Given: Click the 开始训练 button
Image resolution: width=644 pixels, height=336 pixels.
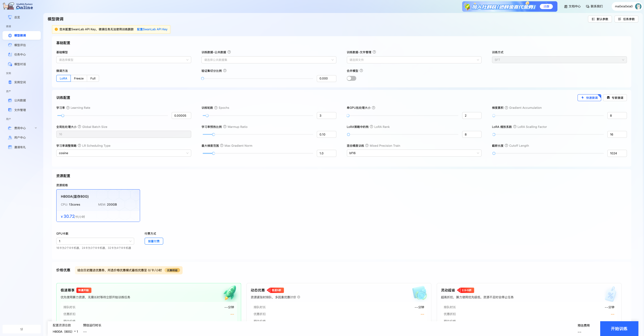Looking at the screenshot, I should click(x=619, y=329).
